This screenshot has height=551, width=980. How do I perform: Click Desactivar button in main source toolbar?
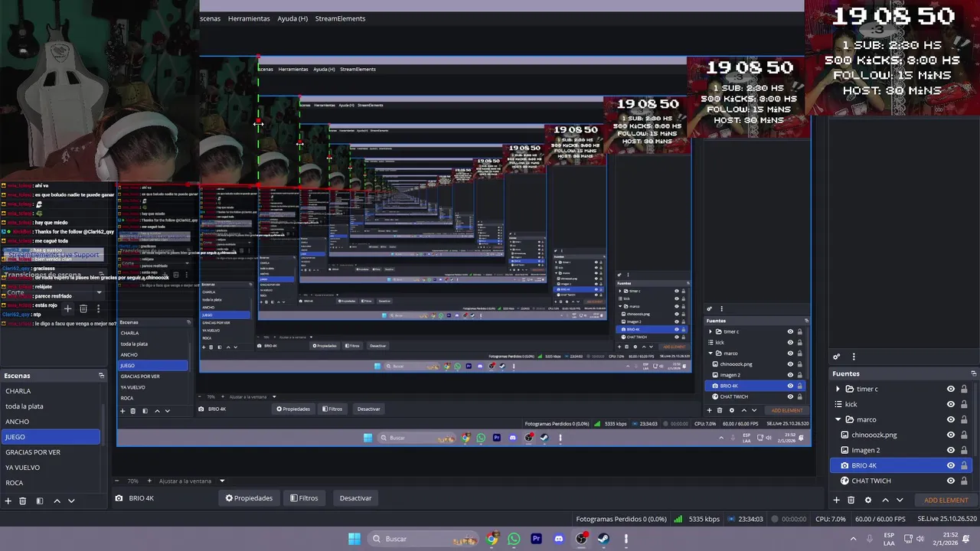(x=355, y=498)
